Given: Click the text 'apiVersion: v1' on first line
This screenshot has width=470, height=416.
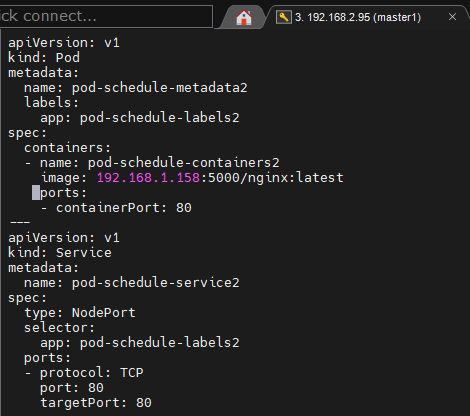Looking at the screenshot, I should click(x=64, y=43).
